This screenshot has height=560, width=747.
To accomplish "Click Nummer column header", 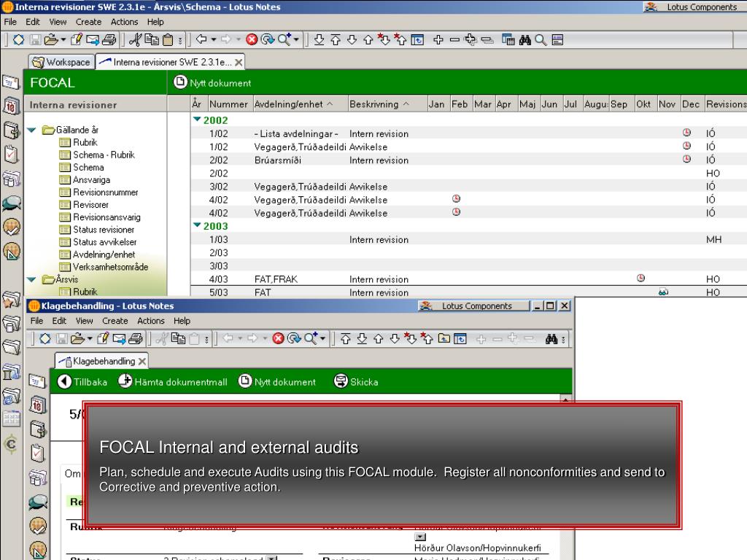I will pyautogui.click(x=228, y=104).
